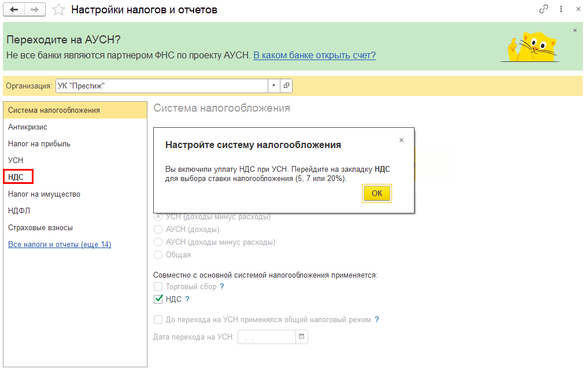
Task: Click help question mark next to НДС checkbox
Action: tap(187, 299)
